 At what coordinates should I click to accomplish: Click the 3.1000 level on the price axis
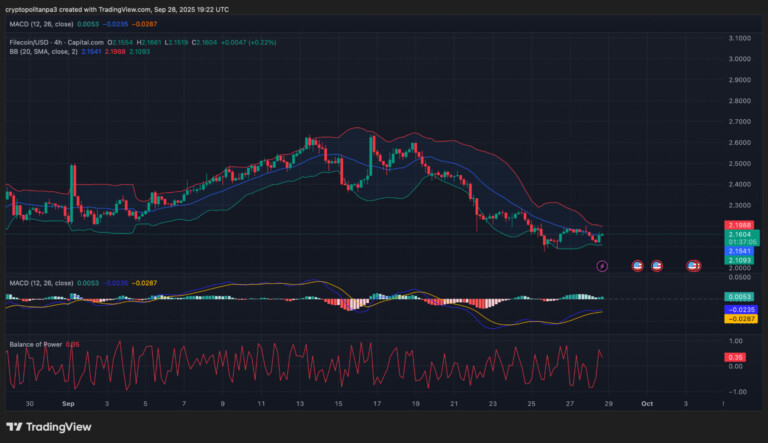click(741, 38)
